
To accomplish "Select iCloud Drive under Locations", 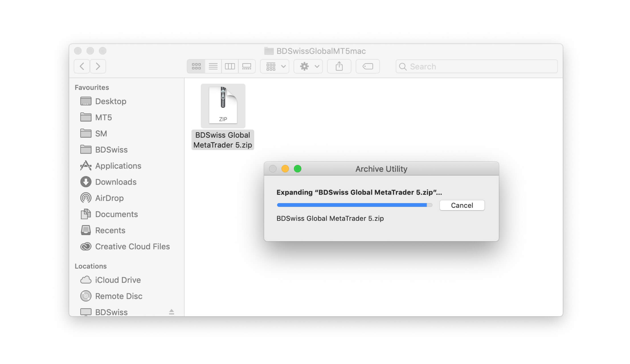I will tap(118, 280).
